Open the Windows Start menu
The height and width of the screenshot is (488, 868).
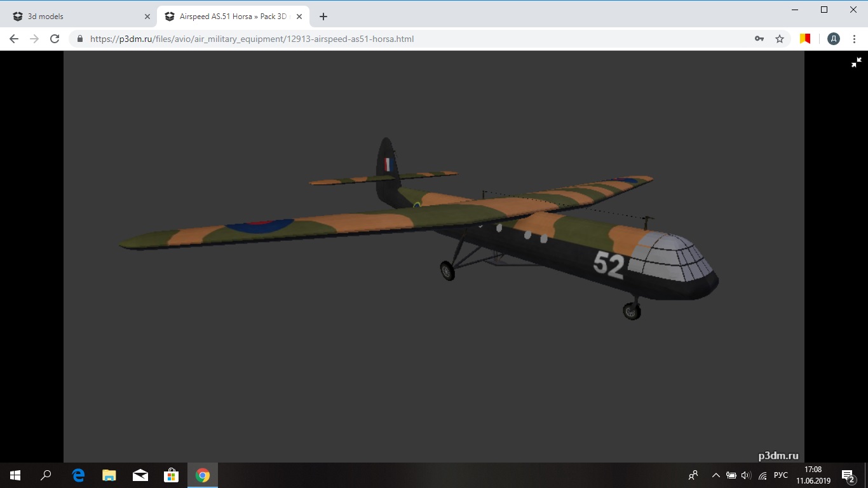click(x=15, y=475)
